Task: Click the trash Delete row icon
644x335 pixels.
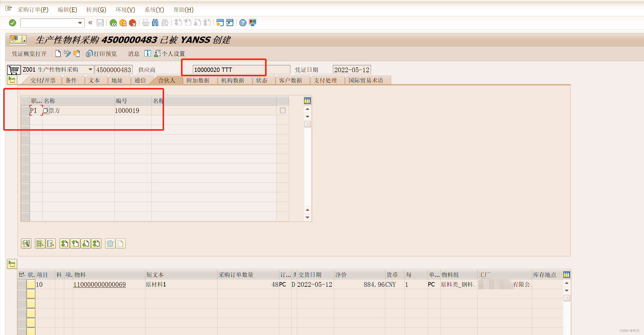Action: click(x=110, y=244)
